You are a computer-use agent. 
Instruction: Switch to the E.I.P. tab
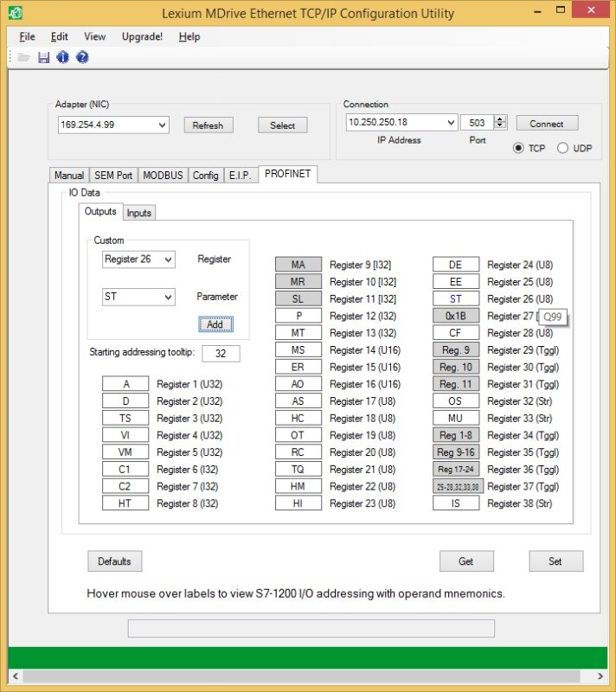tap(241, 176)
